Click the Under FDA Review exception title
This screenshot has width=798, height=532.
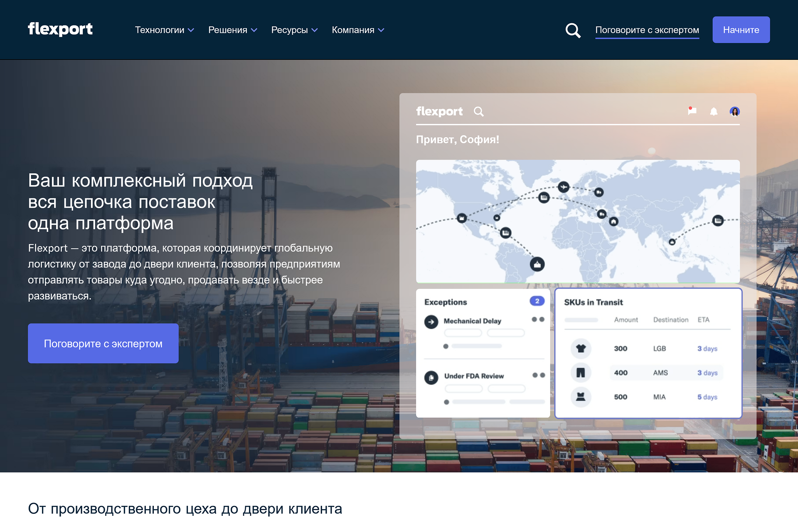(474, 376)
